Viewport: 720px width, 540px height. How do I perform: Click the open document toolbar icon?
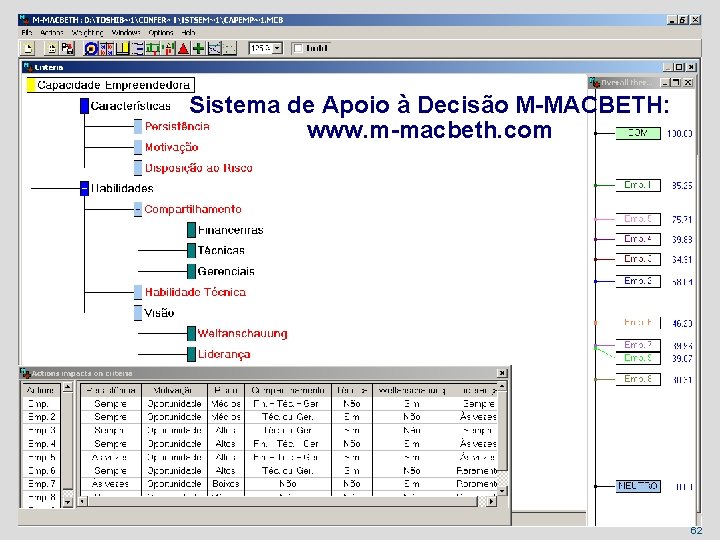point(52,48)
